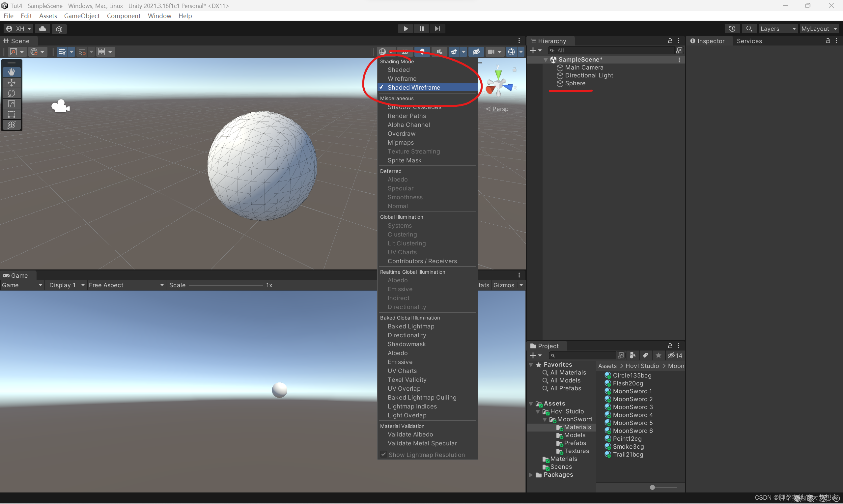
Task: Click the Play button
Action: [405, 29]
